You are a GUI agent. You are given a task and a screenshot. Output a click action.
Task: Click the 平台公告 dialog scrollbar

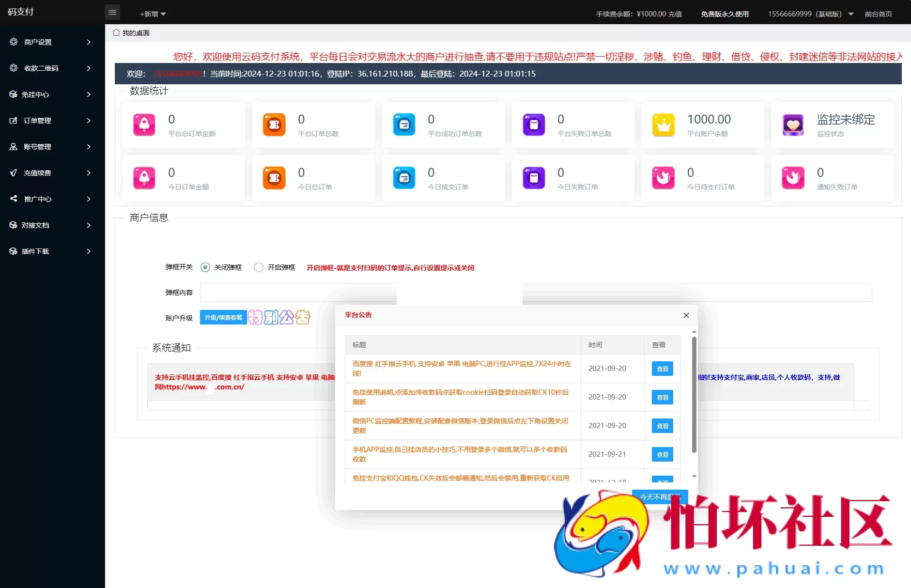(x=694, y=395)
